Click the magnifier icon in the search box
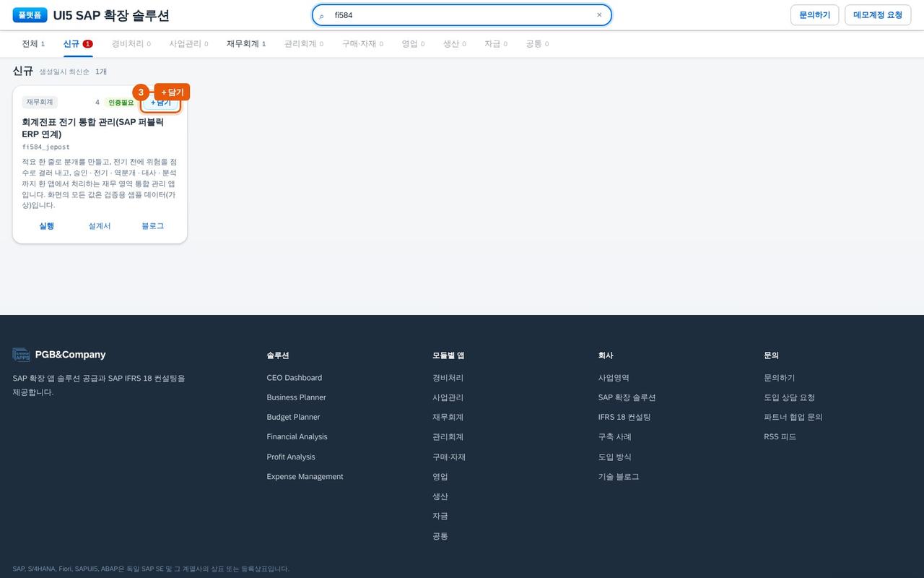This screenshot has height=578, width=924. (x=322, y=15)
